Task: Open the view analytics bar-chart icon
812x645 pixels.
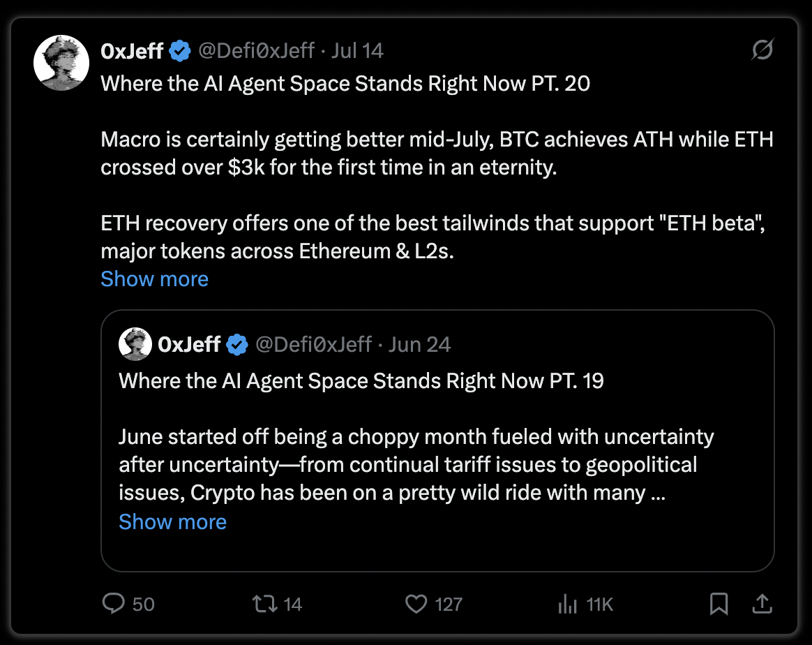Action: coord(568,604)
